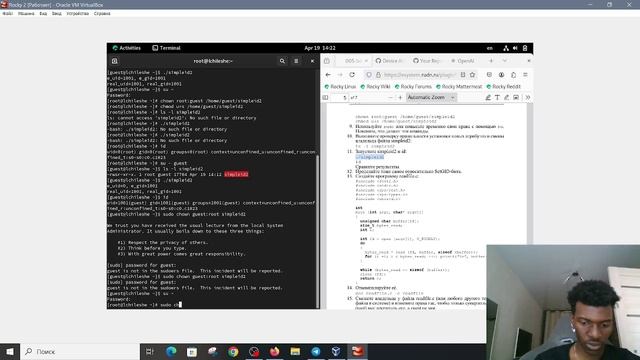Viewport: 640px width, 360px height.
Task: Open the Rocky Linux bookmark
Action: click(340, 87)
